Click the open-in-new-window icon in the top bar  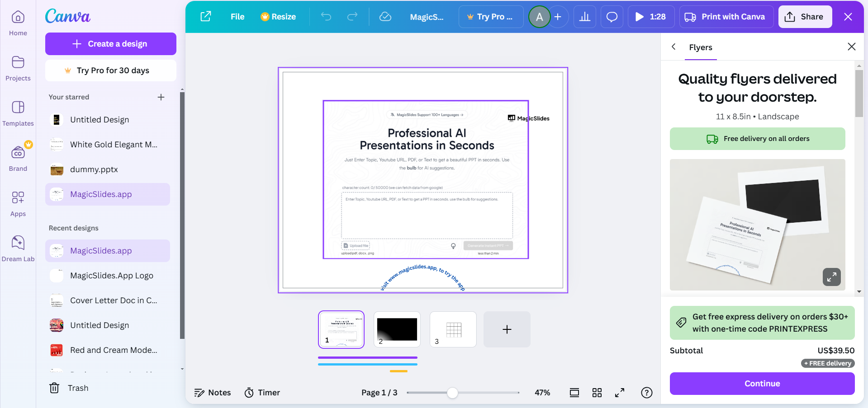pos(206,17)
